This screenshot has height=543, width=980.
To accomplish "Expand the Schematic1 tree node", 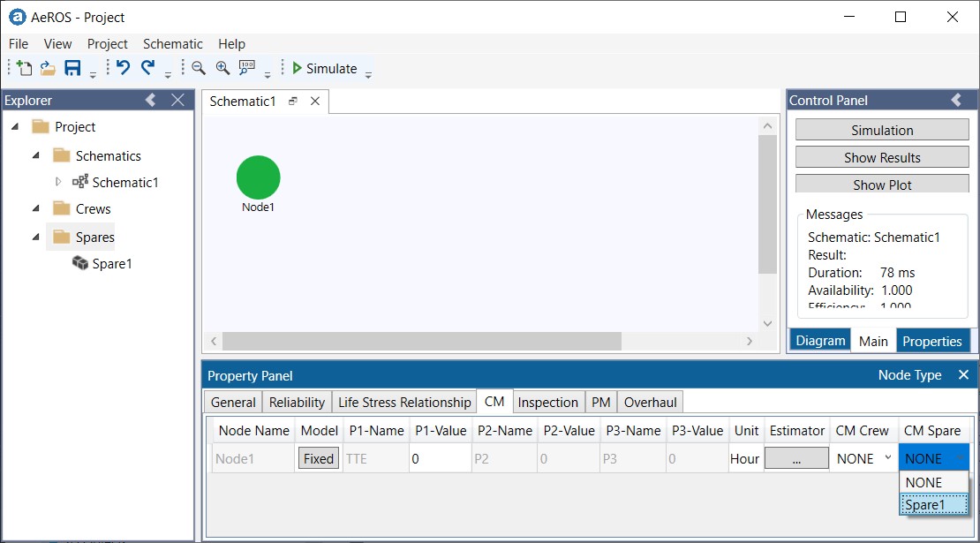I will tap(59, 183).
